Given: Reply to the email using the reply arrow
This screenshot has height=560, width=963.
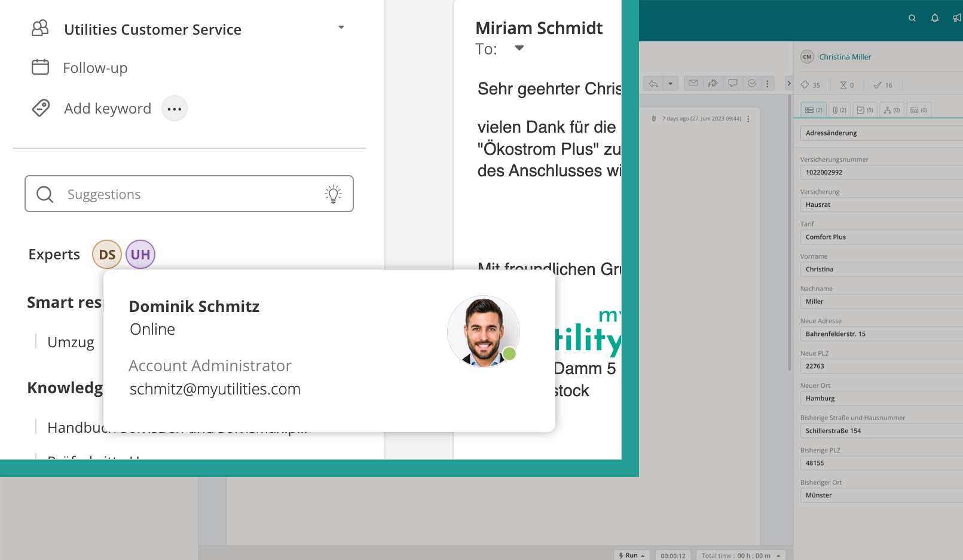Looking at the screenshot, I should (653, 83).
